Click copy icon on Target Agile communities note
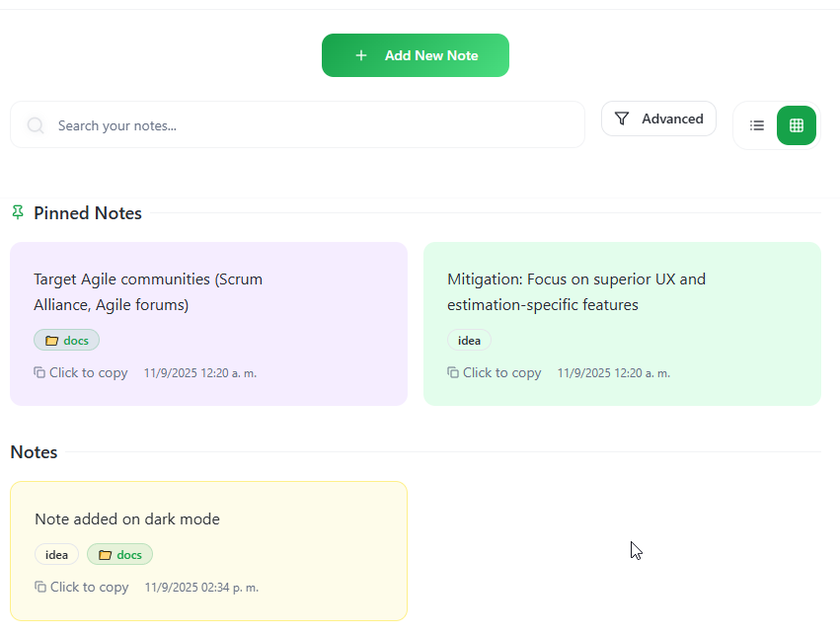This screenshot has width=840, height=636. click(39, 372)
